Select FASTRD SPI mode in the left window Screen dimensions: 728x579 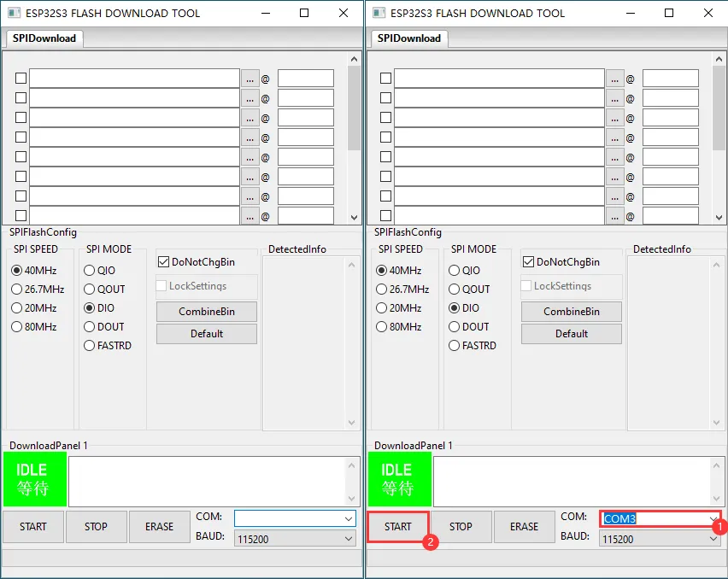89,345
